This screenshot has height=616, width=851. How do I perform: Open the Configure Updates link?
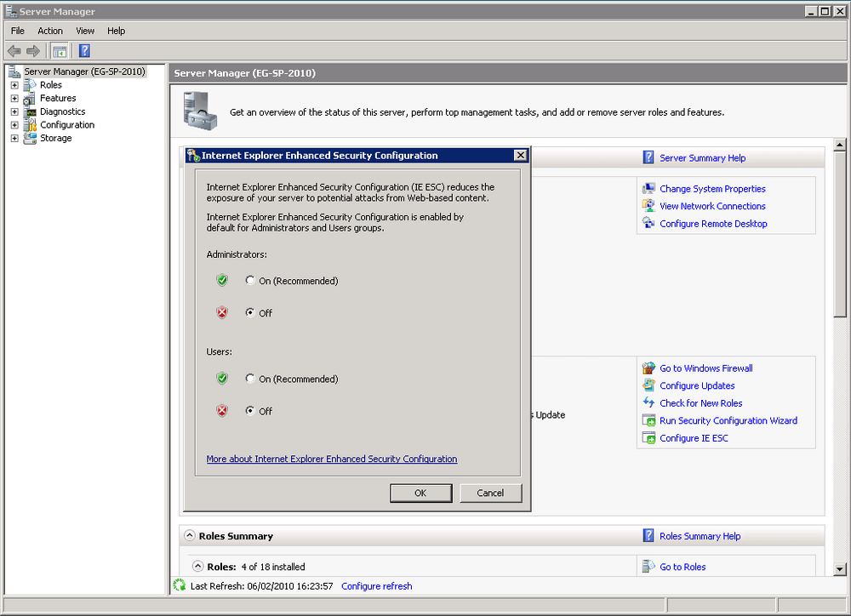[x=698, y=386]
